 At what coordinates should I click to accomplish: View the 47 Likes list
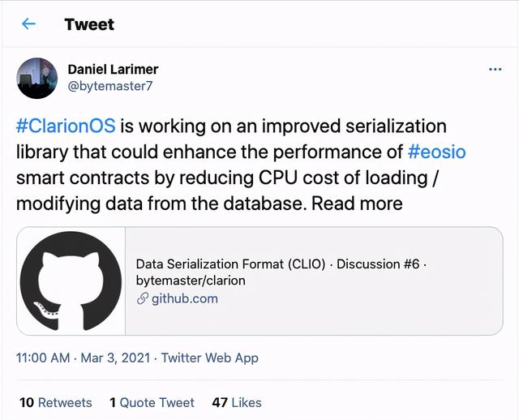point(237,402)
